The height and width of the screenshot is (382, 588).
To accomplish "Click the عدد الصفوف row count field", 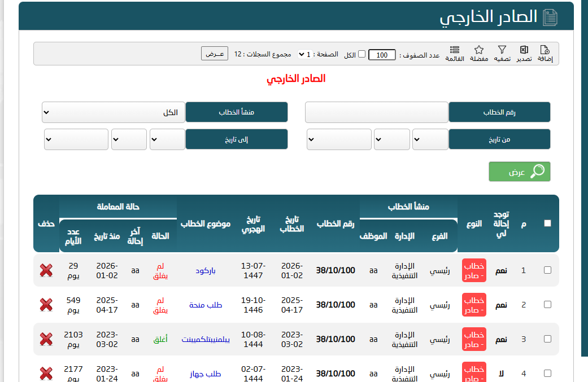I will pyautogui.click(x=382, y=55).
